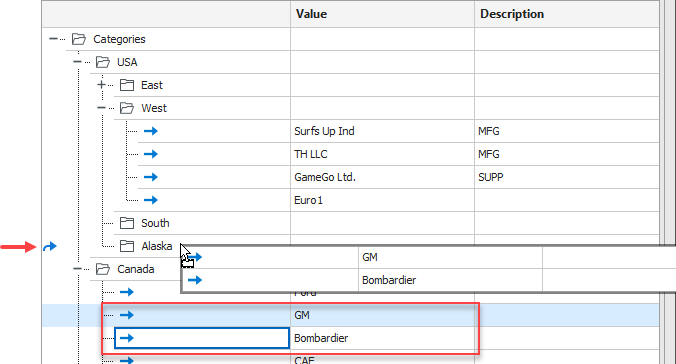Select the Canada tree item

pos(135,269)
